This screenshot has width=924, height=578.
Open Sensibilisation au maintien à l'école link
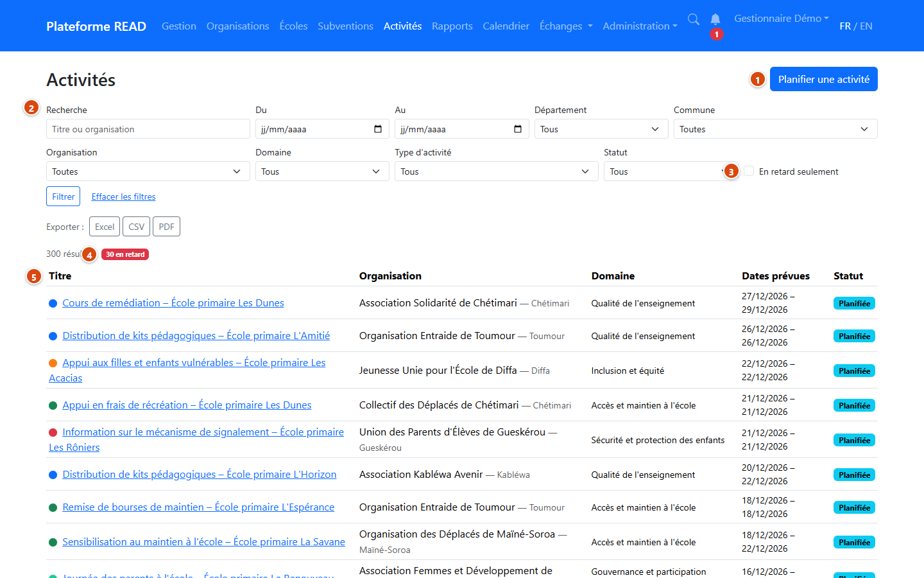[x=203, y=542]
